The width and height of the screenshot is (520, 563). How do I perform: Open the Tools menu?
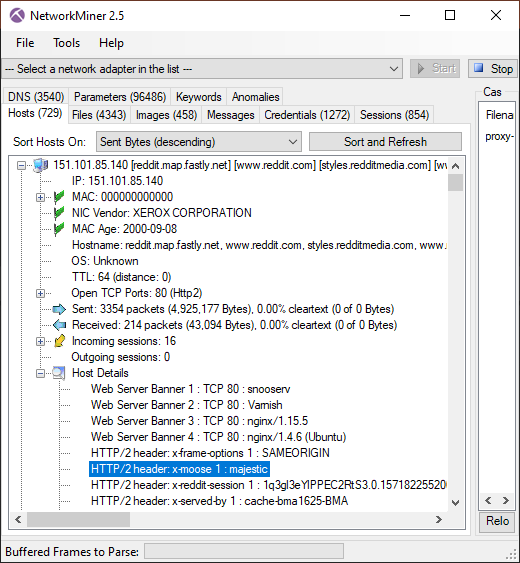click(x=66, y=43)
